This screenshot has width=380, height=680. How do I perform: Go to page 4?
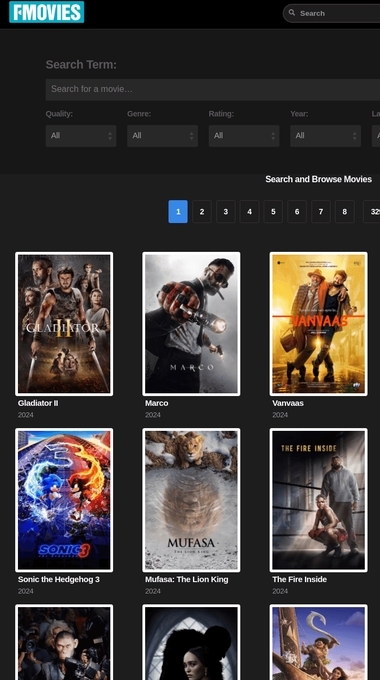pos(249,212)
